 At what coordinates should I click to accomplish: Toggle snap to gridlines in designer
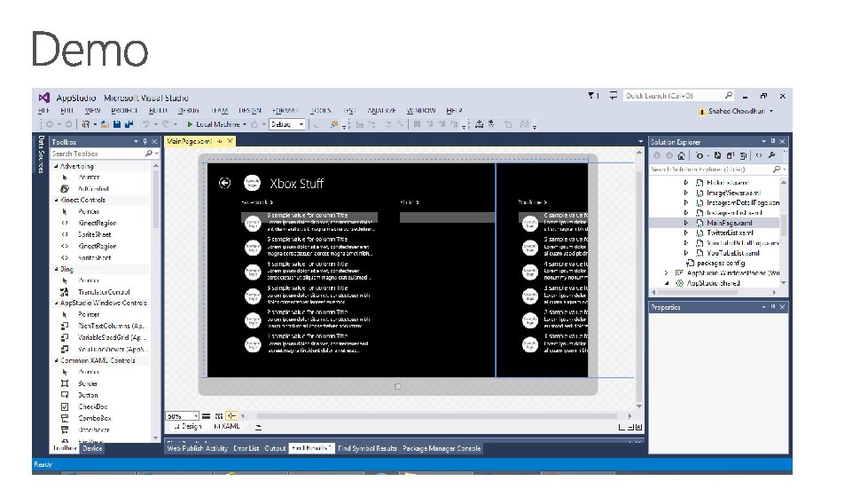(219, 416)
